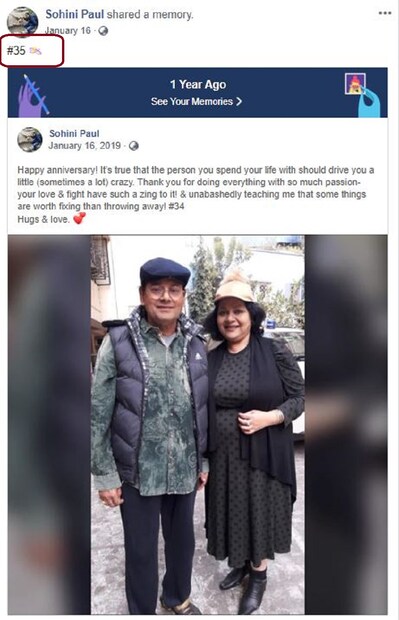Viewport: 399px width, 620px height.
Task: Open the #34 hashtag in the post text
Action: tap(176, 206)
